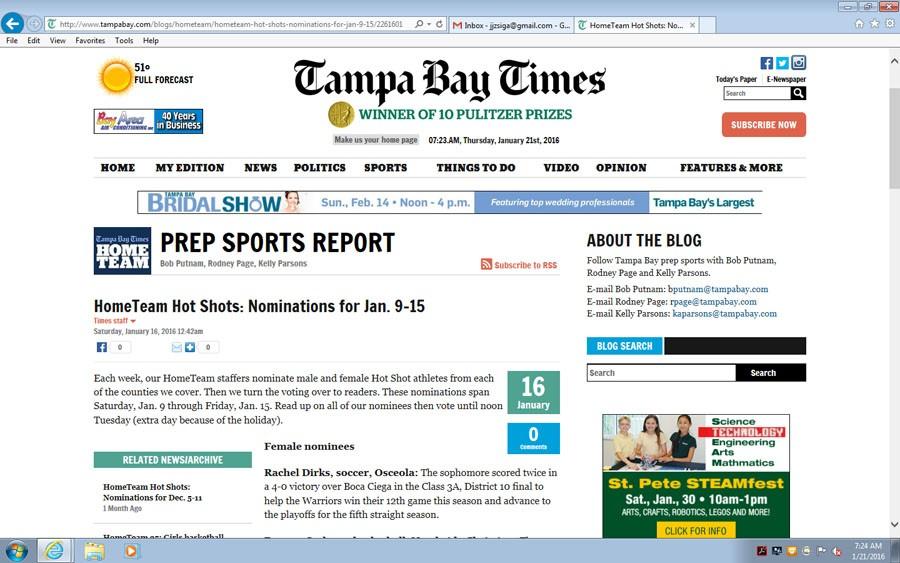Open the E-Newspaper link
Viewport: 900px width, 563px height.
click(786, 79)
